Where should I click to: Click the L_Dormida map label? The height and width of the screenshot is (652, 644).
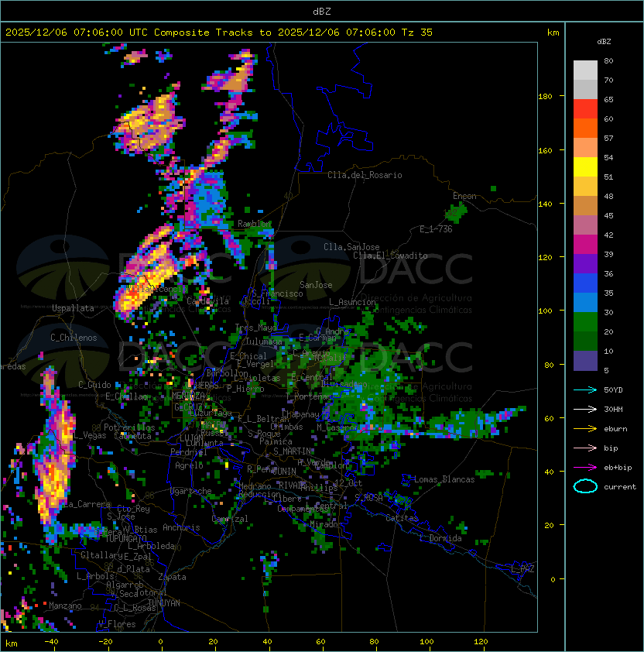[440, 538]
